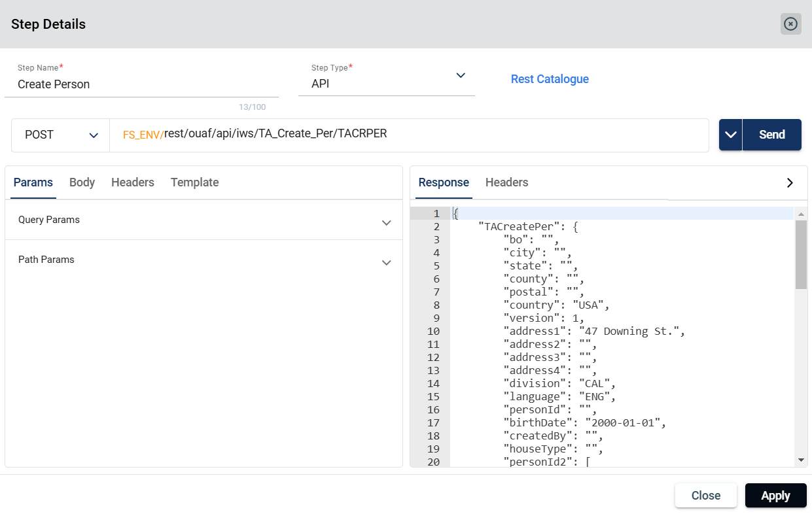Click the Send button

(x=771, y=135)
